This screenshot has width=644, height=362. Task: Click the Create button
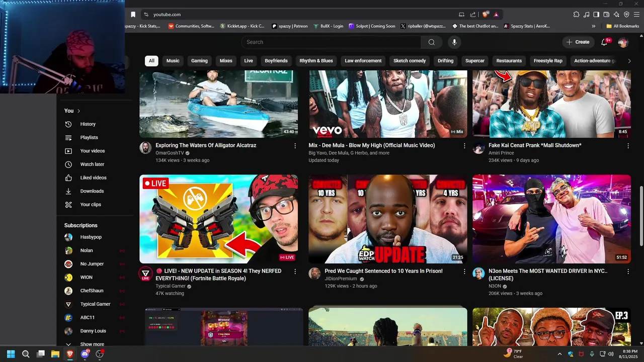coord(578,42)
